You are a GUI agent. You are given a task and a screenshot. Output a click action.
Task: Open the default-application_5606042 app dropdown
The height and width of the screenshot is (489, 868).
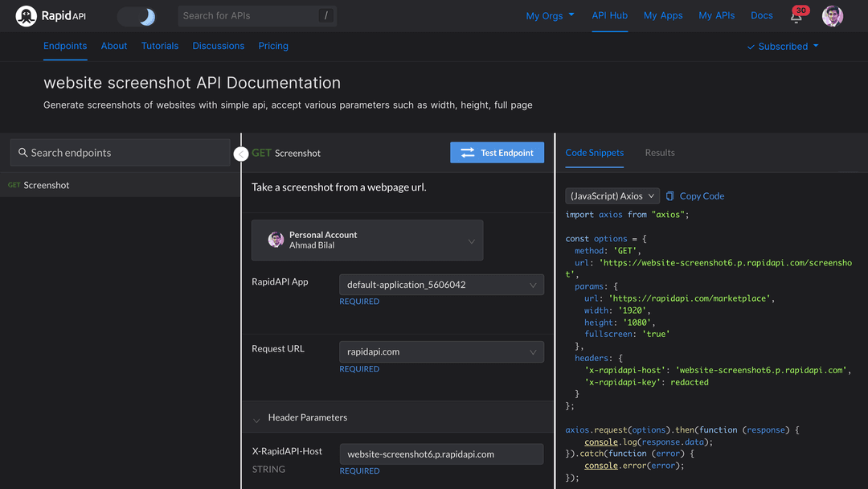(440, 284)
